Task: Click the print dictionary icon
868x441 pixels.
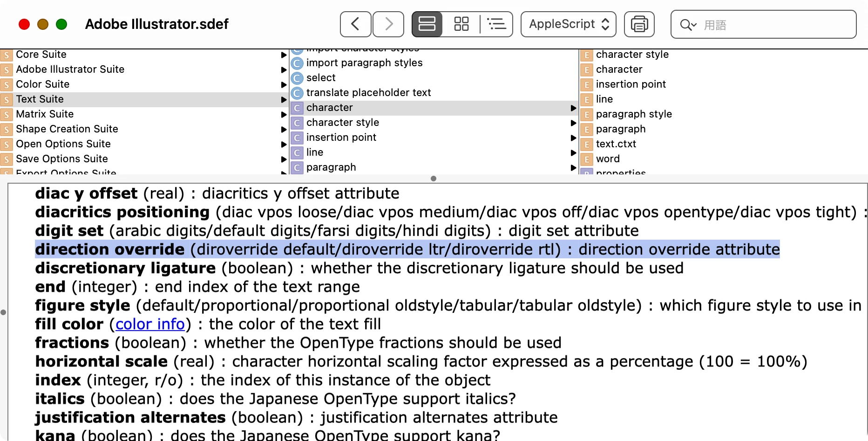Action: [639, 24]
